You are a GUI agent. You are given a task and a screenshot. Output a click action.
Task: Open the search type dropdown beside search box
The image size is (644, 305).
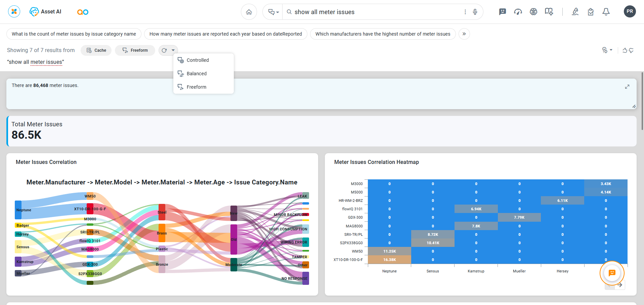click(x=273, y=12)
